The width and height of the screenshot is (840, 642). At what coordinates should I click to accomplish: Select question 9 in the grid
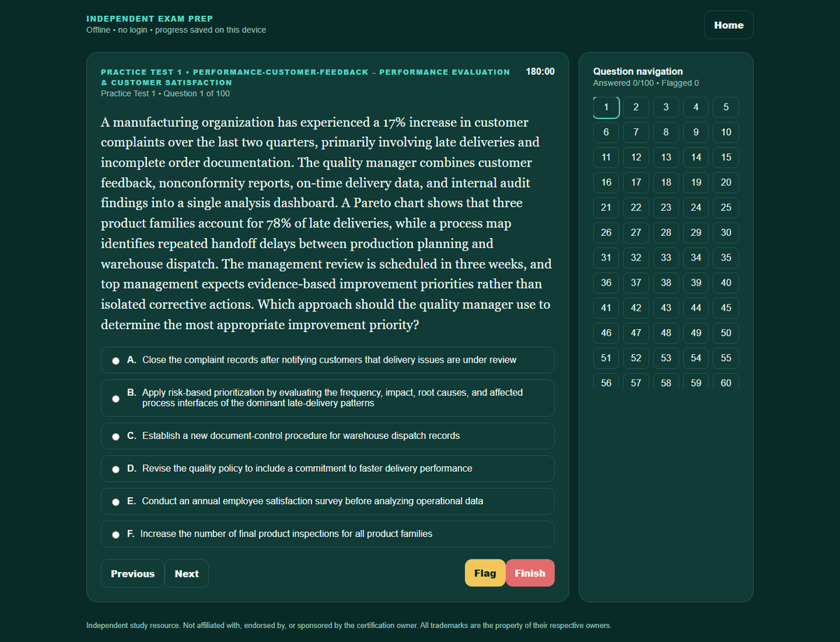(696, 132)
